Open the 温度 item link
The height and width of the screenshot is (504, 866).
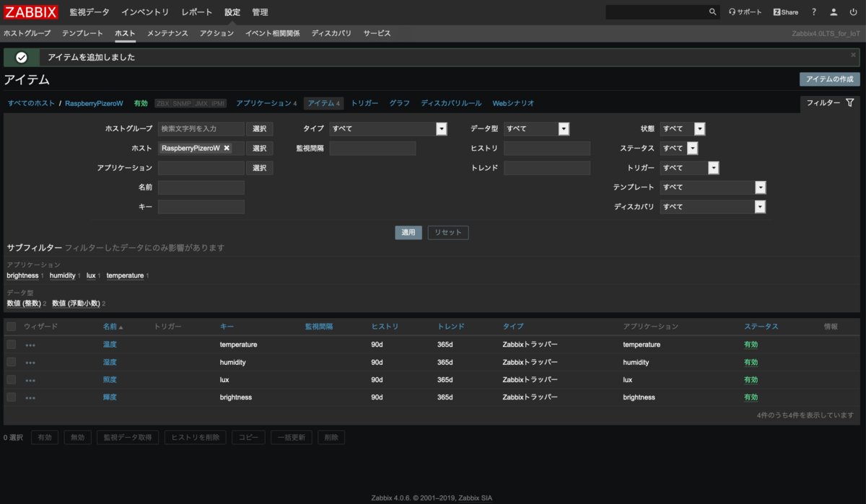[x=110, y=345]
